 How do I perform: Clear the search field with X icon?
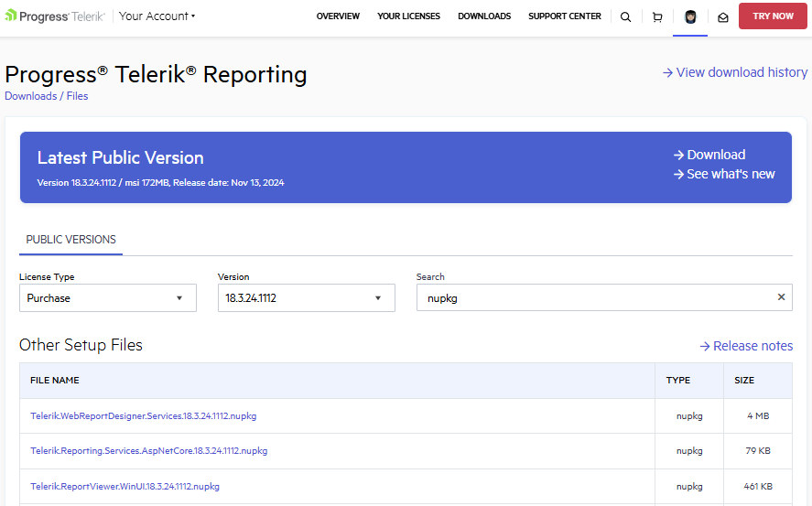[781, 297]
